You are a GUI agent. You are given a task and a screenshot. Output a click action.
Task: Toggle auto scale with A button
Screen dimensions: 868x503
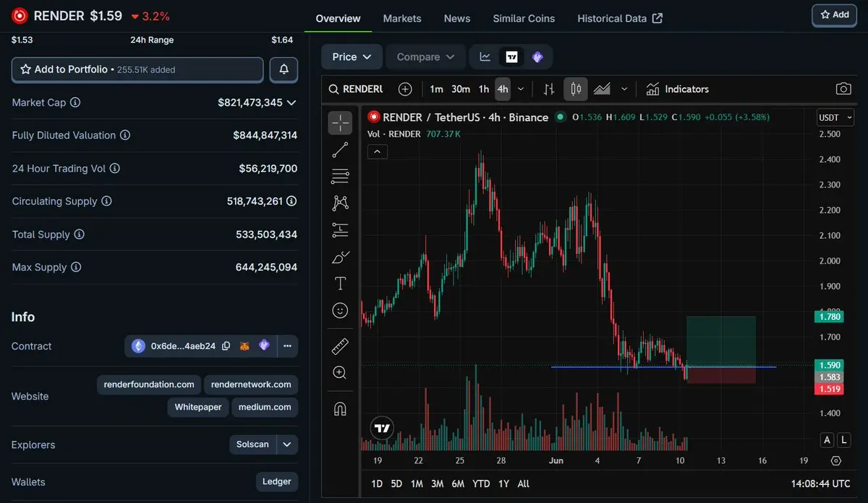click(x=827, y=439)
